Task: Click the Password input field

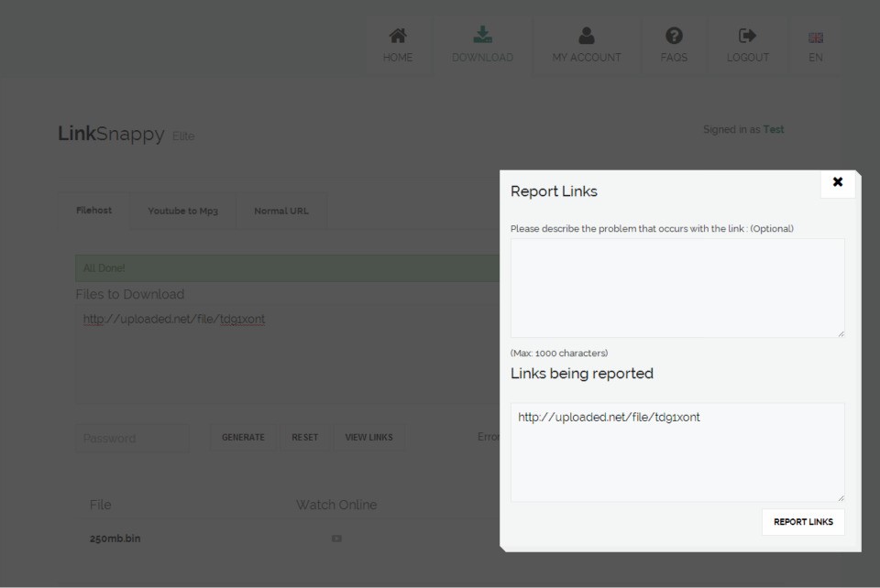Action: pos(133,438)
